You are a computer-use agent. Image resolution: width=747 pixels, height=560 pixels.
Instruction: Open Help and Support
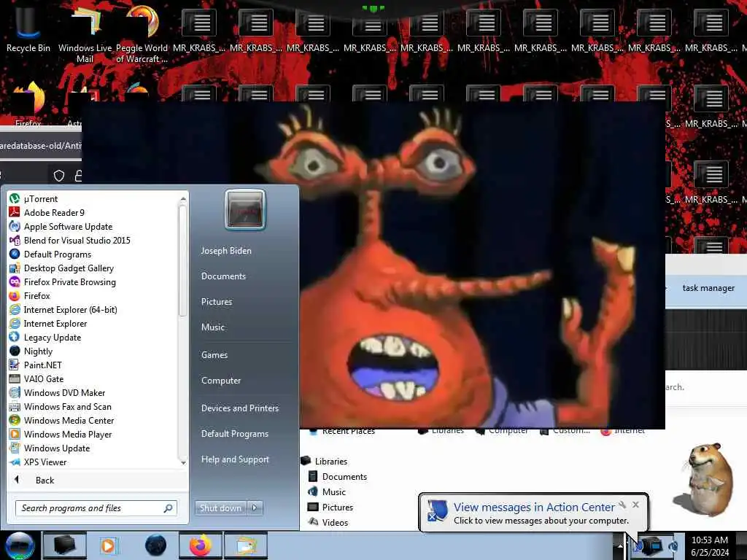(235, 459)
